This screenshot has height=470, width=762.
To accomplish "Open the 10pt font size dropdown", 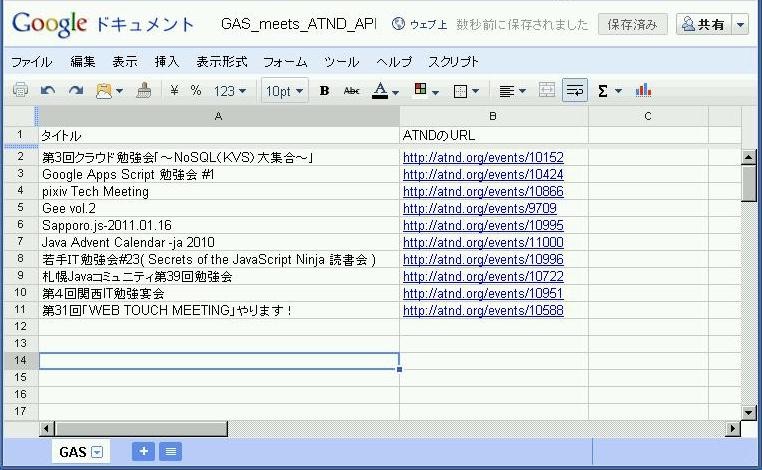I will (x=284, y=91).
